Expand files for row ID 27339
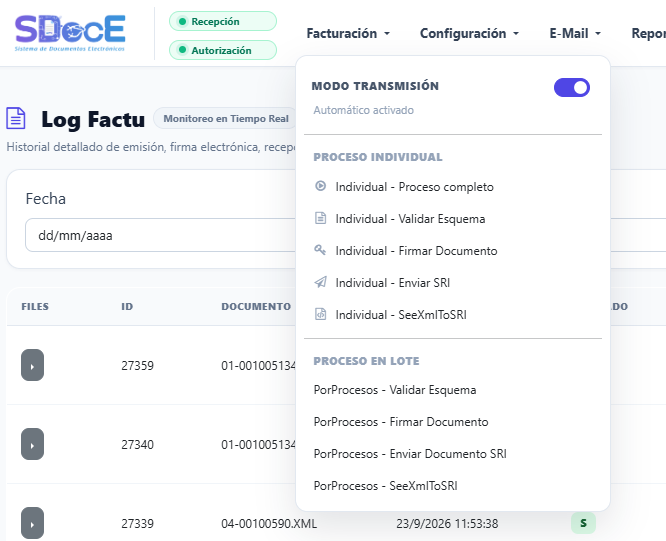The height and width of the screenshot is (541, 666). (x=32, y=523)
